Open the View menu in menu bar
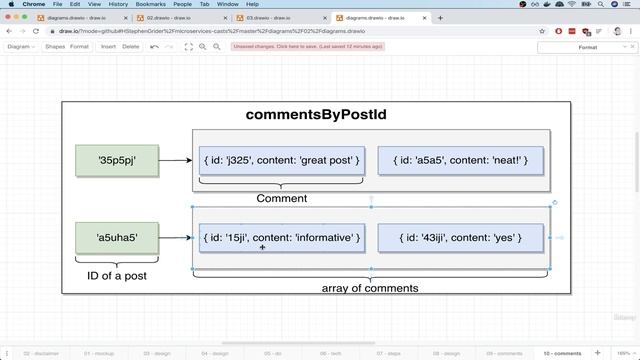This screenshot has height=360, width=640. point(94,4)
